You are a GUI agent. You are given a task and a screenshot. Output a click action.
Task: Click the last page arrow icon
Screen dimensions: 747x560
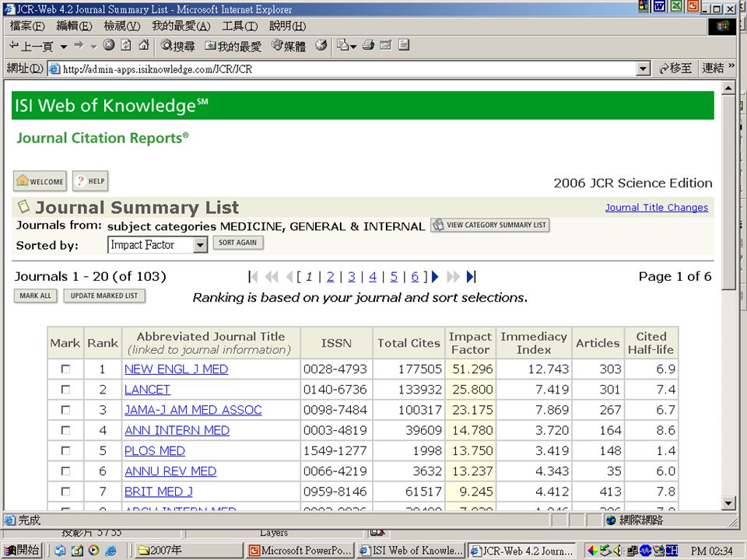tap(471, 277)
